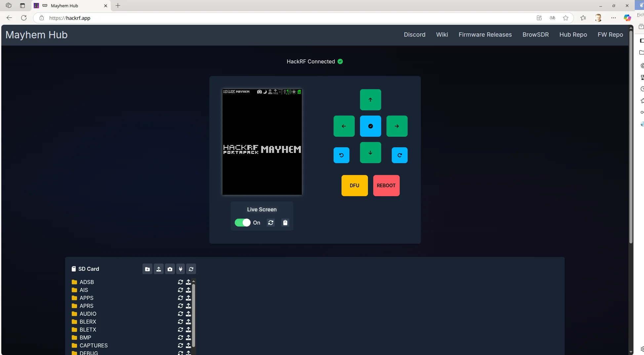Refresh the live screen image
The image size is (644, 355).
point(271,223)
